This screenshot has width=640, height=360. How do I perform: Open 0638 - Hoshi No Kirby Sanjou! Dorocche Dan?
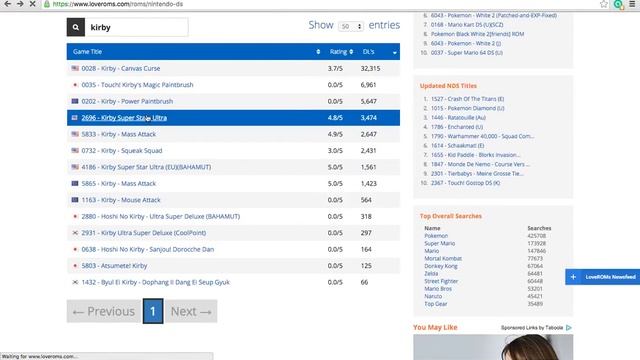148,249
